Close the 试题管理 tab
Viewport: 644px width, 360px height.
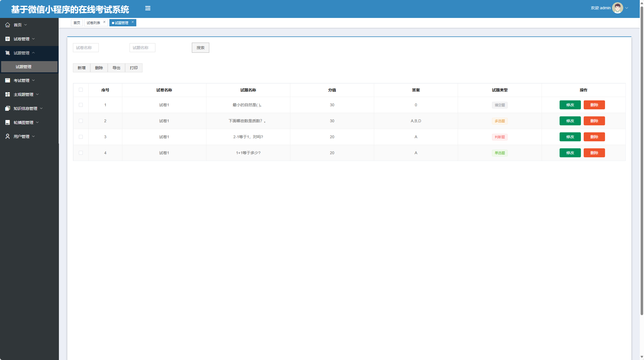pos(133,22)
